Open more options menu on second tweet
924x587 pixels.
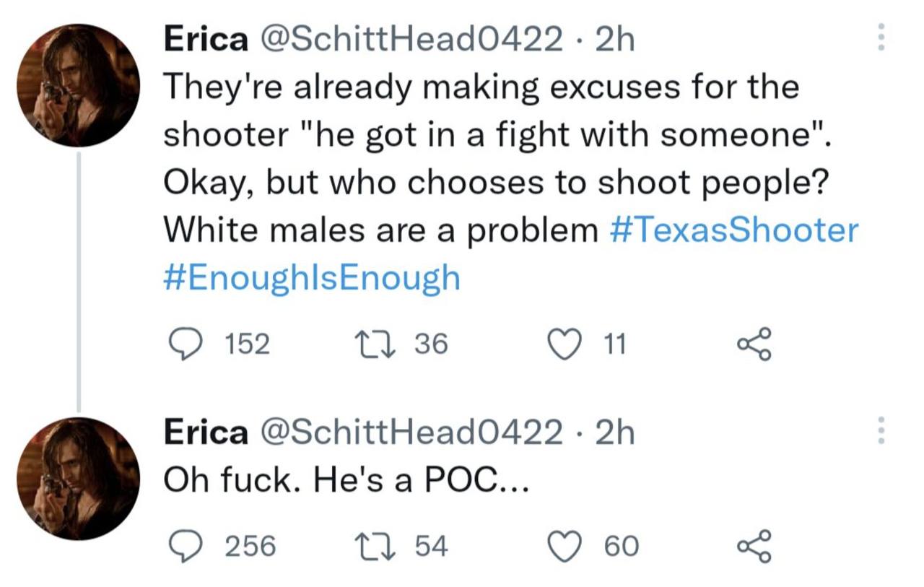pyautogui.click(x=879, y=430)
